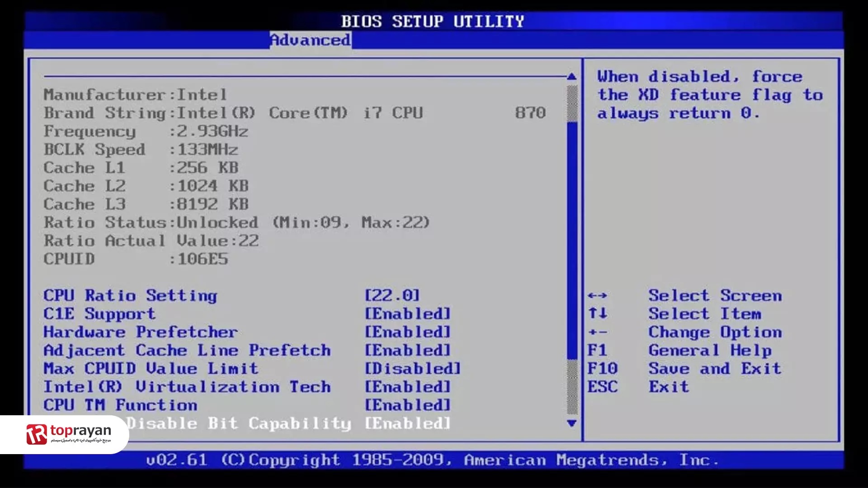Change the CPU Ratio value [22.0]

(392, 296)
